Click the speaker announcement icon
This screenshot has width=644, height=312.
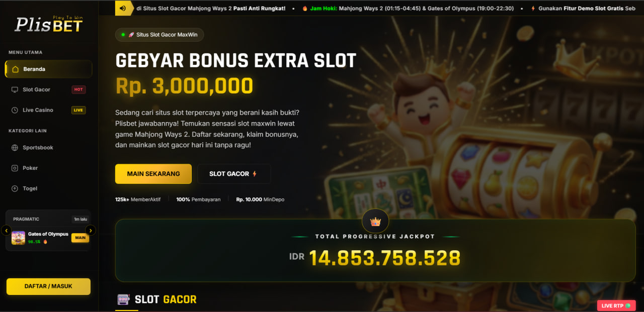[123, 8]
